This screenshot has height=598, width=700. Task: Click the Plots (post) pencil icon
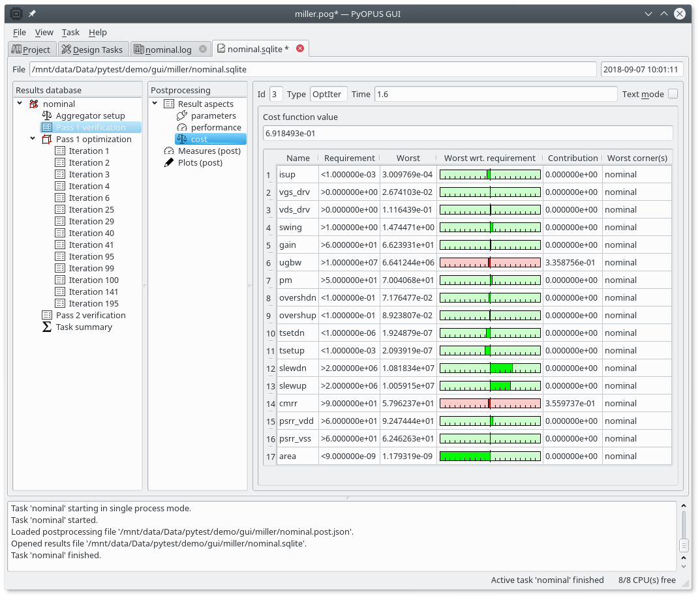tap(169, 162)
